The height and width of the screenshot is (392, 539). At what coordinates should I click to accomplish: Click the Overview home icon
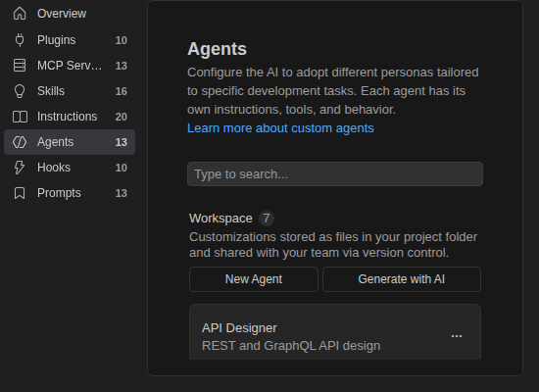20,14
